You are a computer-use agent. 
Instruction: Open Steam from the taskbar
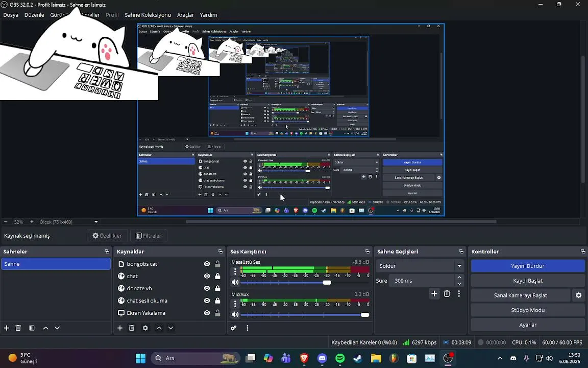pyautogui.click(x=358, y=358)
